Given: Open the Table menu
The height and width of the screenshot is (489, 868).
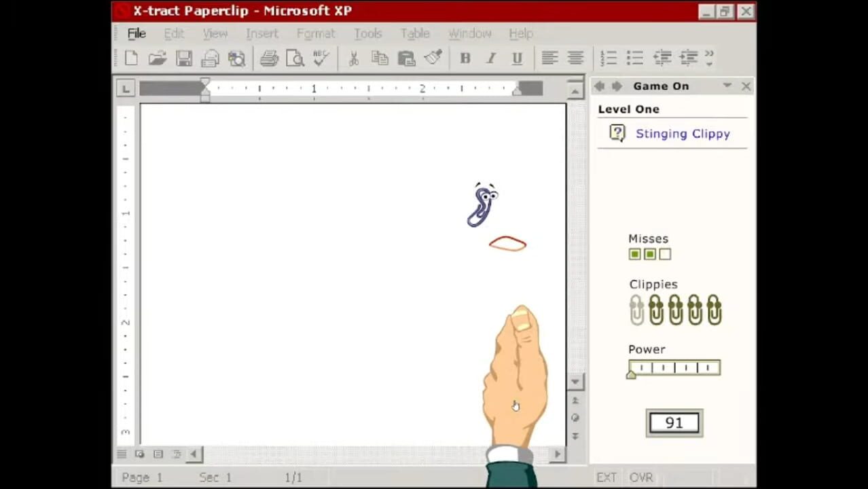Looking at the screenshot, I should tap(415, 33).
